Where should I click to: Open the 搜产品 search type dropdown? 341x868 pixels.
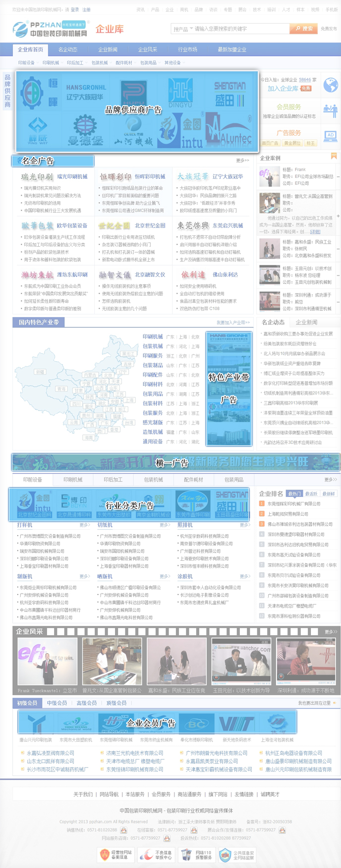coord(183,29)
